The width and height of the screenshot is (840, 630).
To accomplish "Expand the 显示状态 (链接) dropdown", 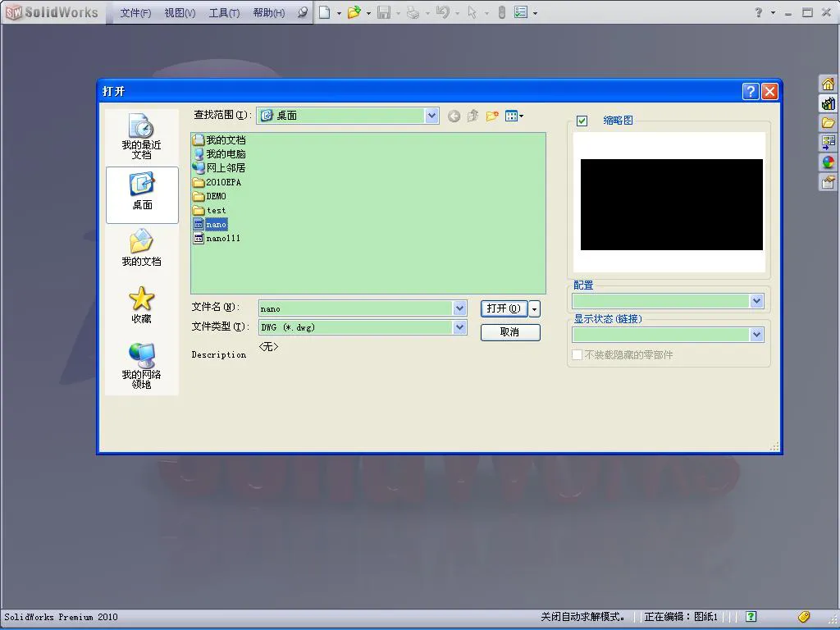I will pyautogui.click(x=756, y=335).
